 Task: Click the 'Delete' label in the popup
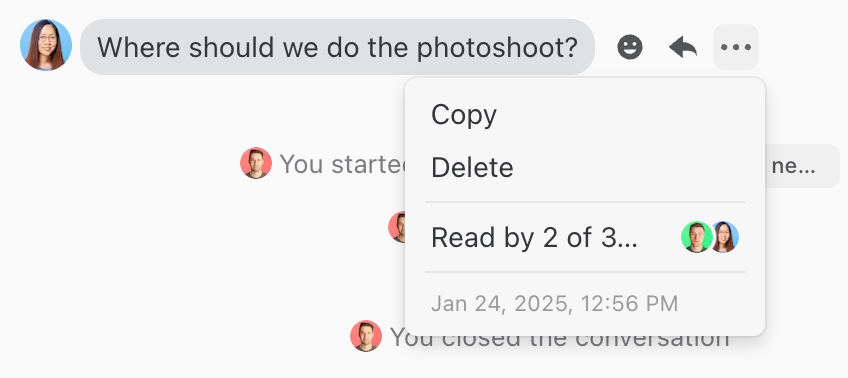point(472,167)
